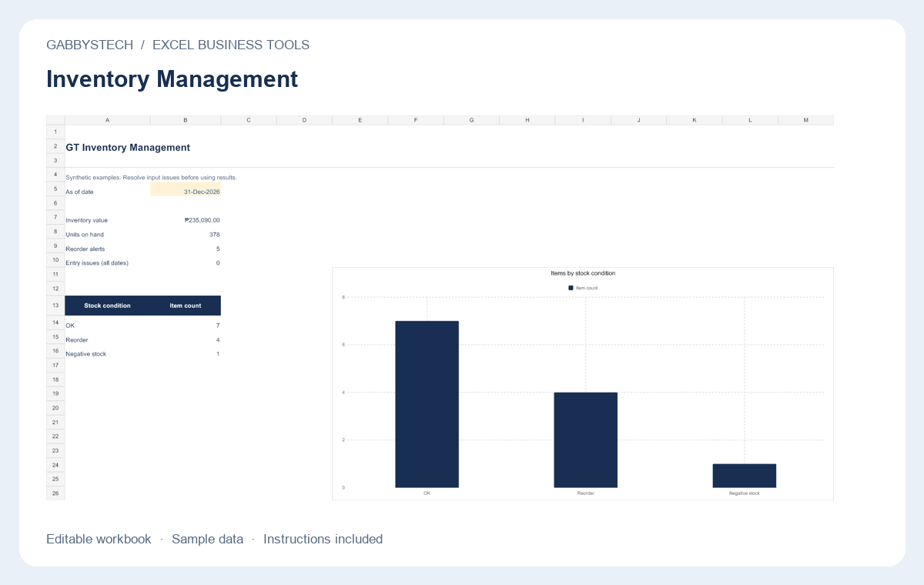Click the 8 value on chart axis

click(x=343, y=297)
